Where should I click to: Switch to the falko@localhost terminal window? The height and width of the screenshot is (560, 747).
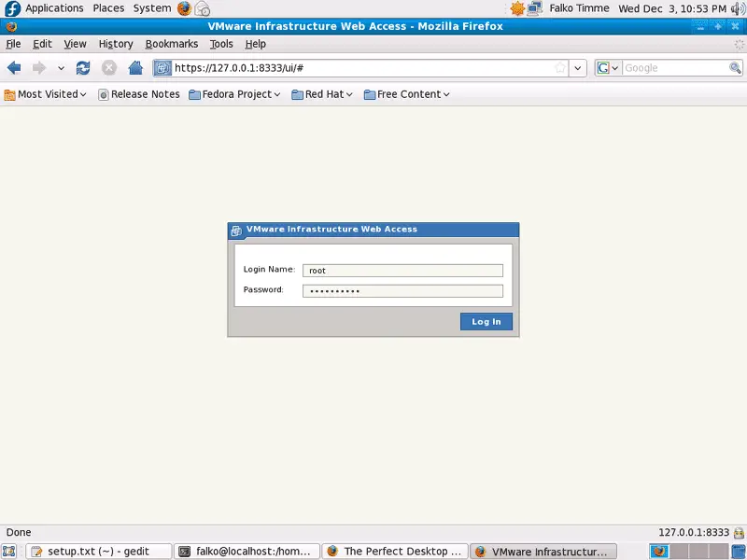click(247, 552)
